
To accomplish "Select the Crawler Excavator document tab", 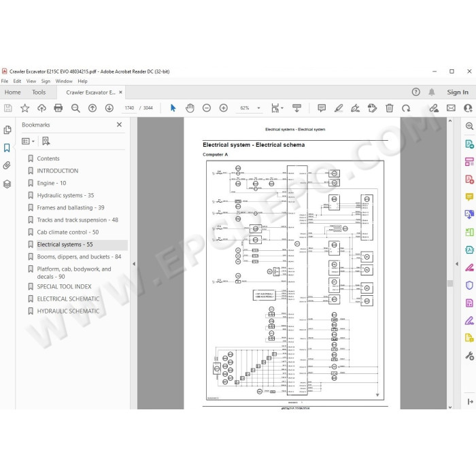I will coord(90,92).
